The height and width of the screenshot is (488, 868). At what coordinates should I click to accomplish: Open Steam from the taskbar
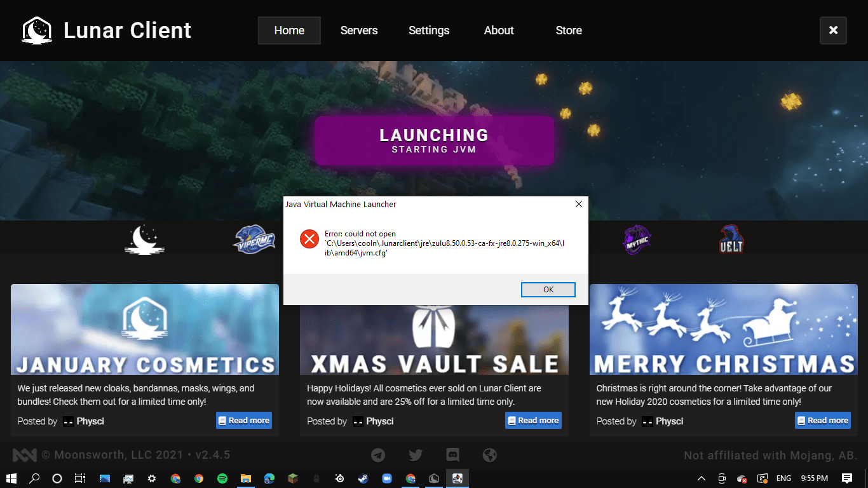pos(363,478)
